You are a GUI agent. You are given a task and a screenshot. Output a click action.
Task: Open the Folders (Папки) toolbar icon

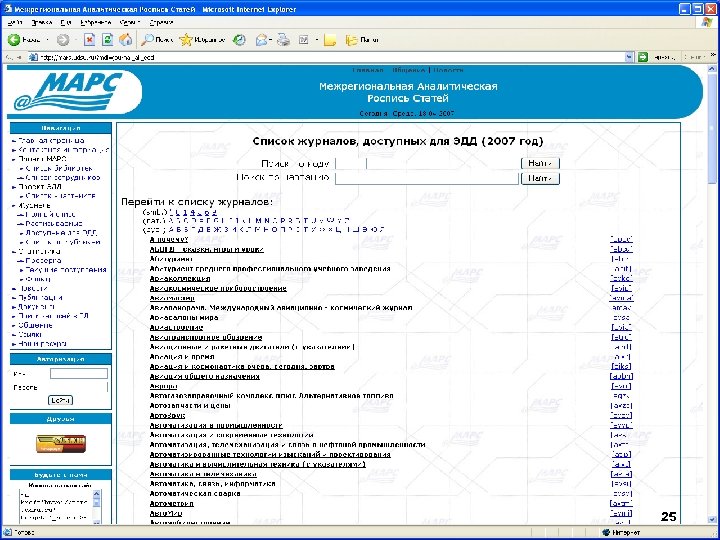(351, 40)
